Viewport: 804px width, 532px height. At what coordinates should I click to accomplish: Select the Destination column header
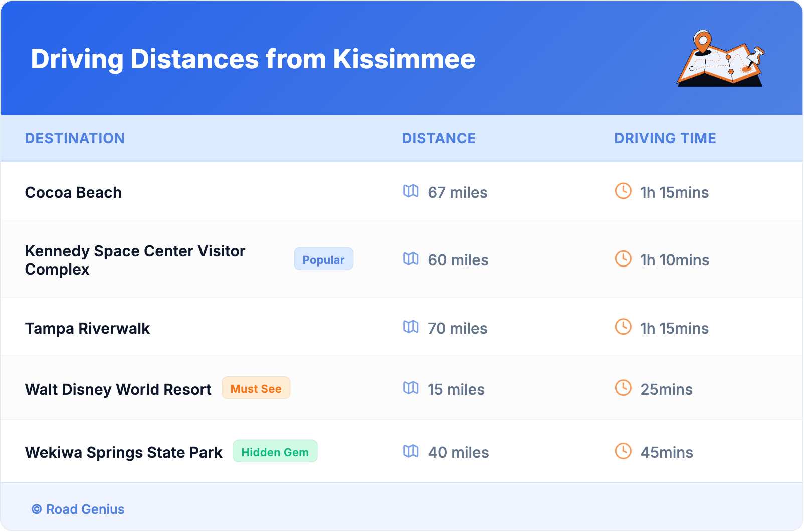pos(75,138)
